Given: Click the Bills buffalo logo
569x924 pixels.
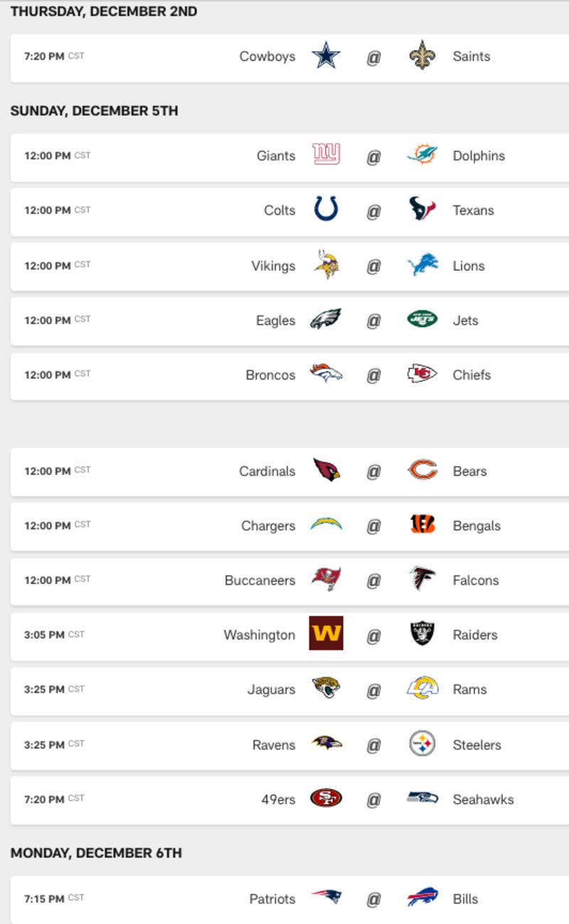Looking at the screenshot, I should click(422, 898).
